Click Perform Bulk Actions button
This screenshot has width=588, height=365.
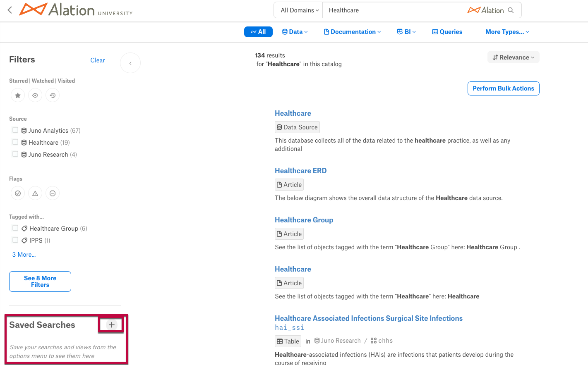coord(504,88)
